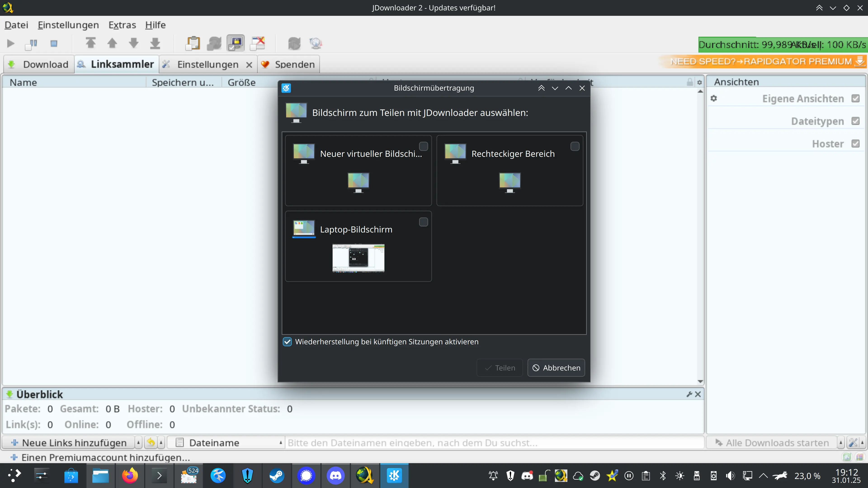Open the Discord icon in taskbar
Image resolution: width=868 pixels, height=488 pixels.
tap(335, 476)
